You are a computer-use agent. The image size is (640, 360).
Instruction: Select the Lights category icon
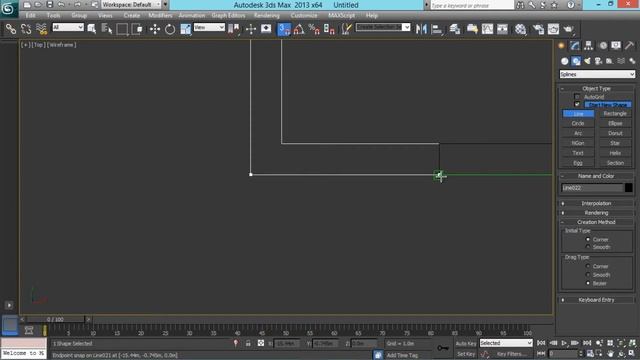(587, 61)
